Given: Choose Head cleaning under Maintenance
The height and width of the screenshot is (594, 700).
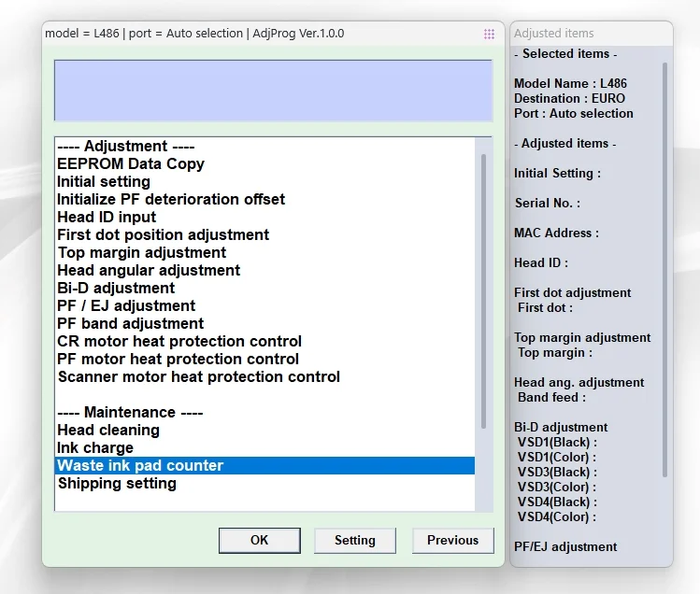Looking at the screenshot, I should click(264, 430).
